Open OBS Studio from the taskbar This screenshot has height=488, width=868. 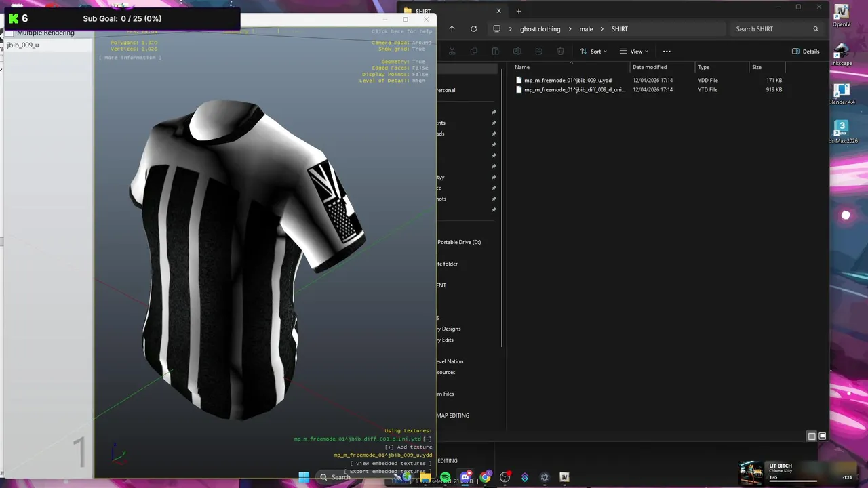tap(505, 477)
